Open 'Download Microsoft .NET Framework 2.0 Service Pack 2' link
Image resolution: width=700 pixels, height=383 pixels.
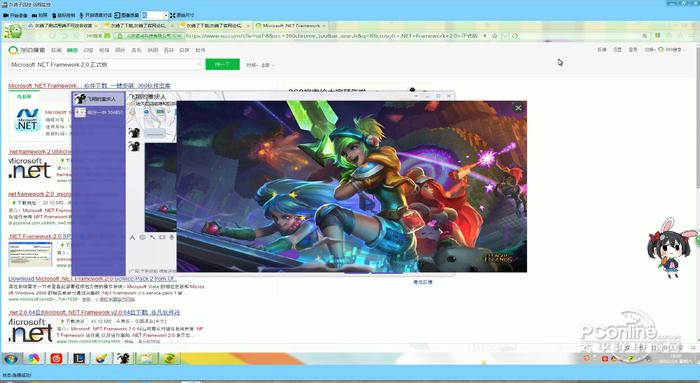tap(92, 279)
